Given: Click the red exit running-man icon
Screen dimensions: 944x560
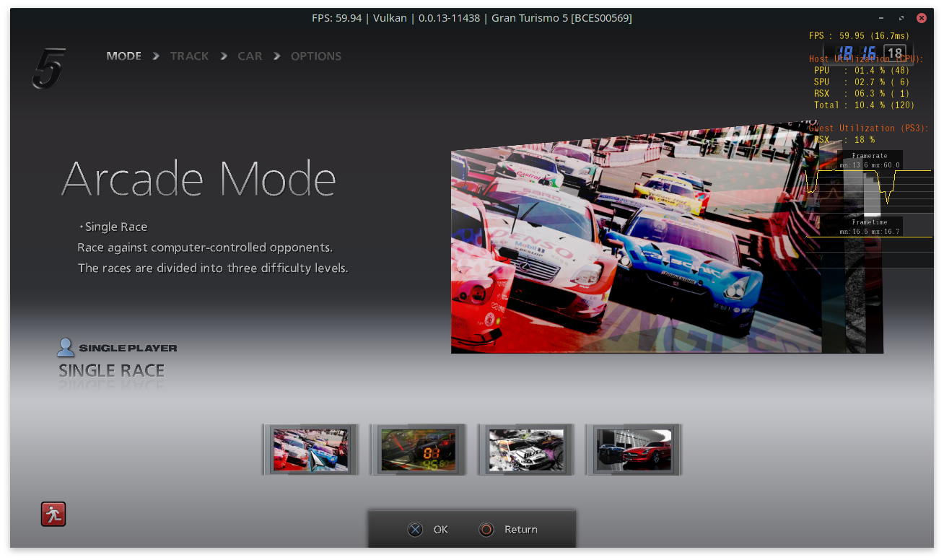Looking at the screenshot, I should 53,514.
